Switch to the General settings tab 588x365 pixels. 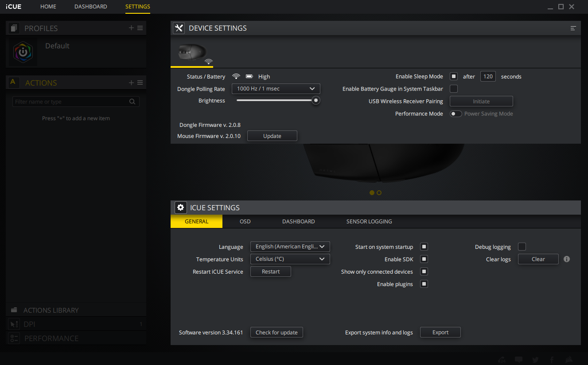[x=196, y=221]
